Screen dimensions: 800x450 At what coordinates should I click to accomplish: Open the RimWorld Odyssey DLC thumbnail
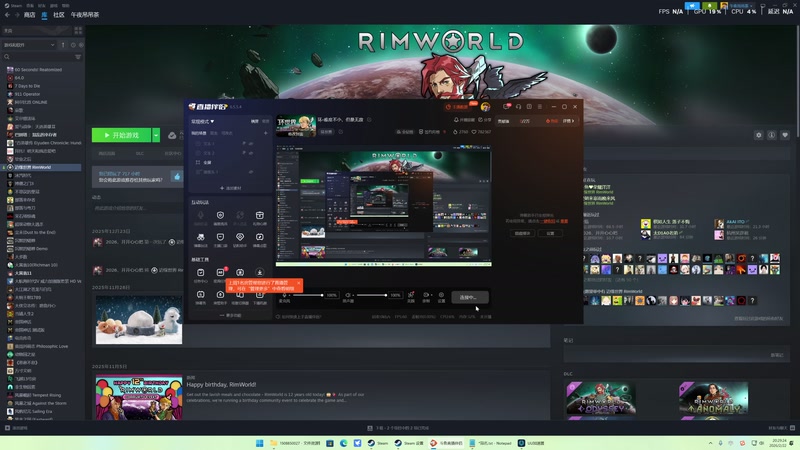[601, 399]
